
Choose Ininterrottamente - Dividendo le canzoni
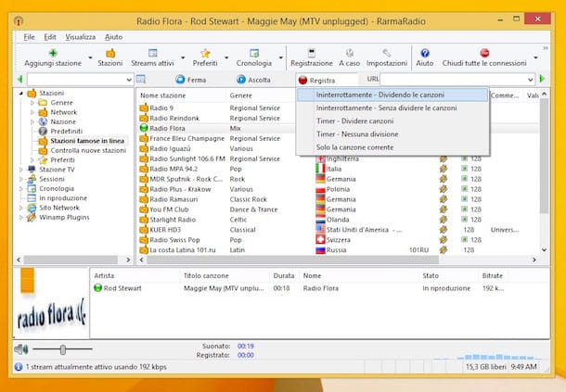392,95
